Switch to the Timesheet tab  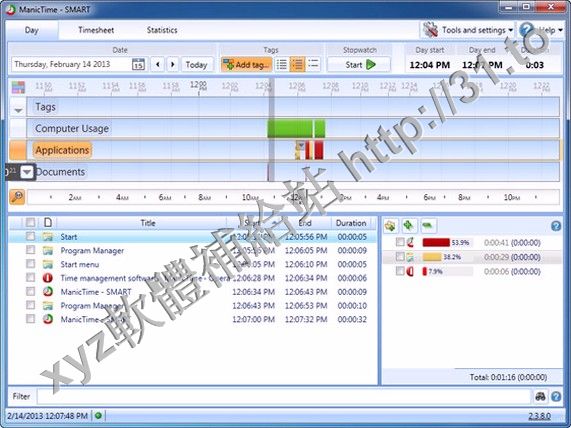[96, 30]
